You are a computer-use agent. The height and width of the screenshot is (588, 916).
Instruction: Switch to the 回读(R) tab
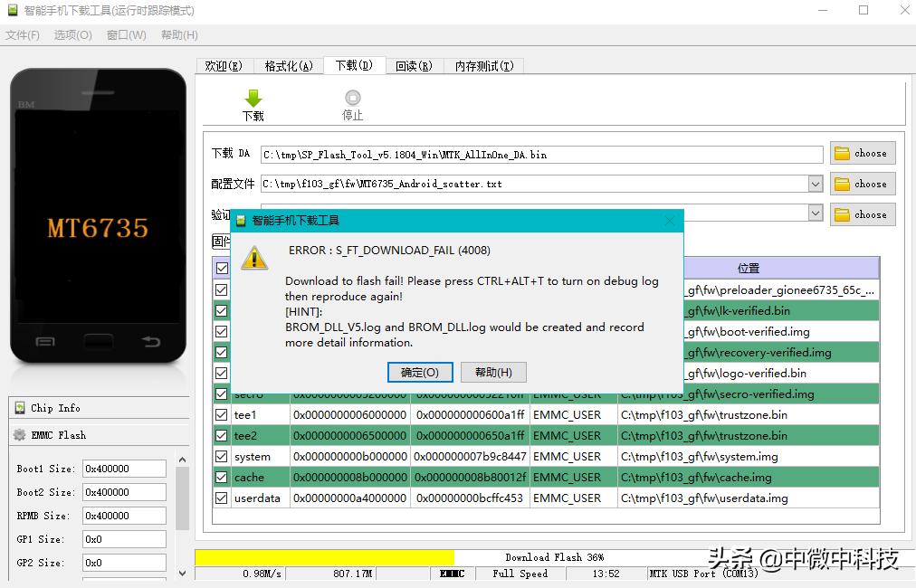pos(414,66)
